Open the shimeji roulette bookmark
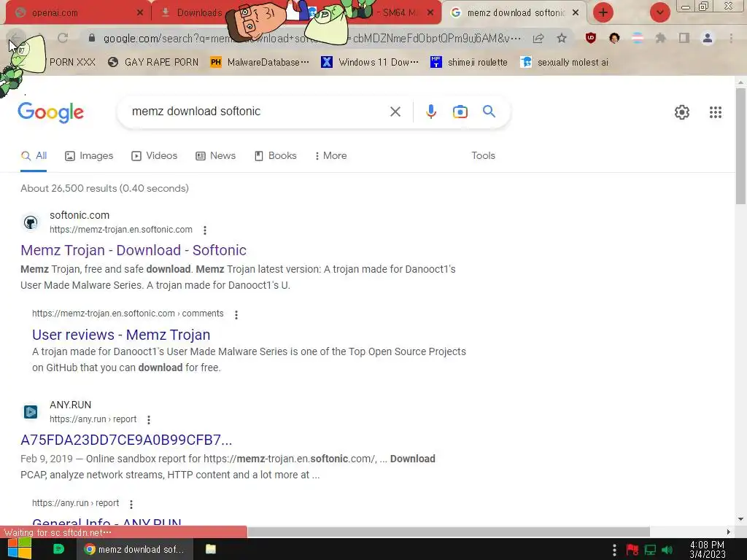Image resolution: width=747 pixels, height=560 pixels. click(469, 63)
